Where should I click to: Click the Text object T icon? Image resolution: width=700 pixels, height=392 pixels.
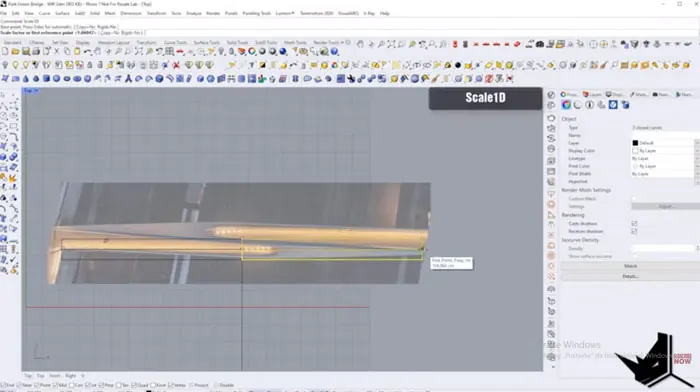(x=252, y=65)
